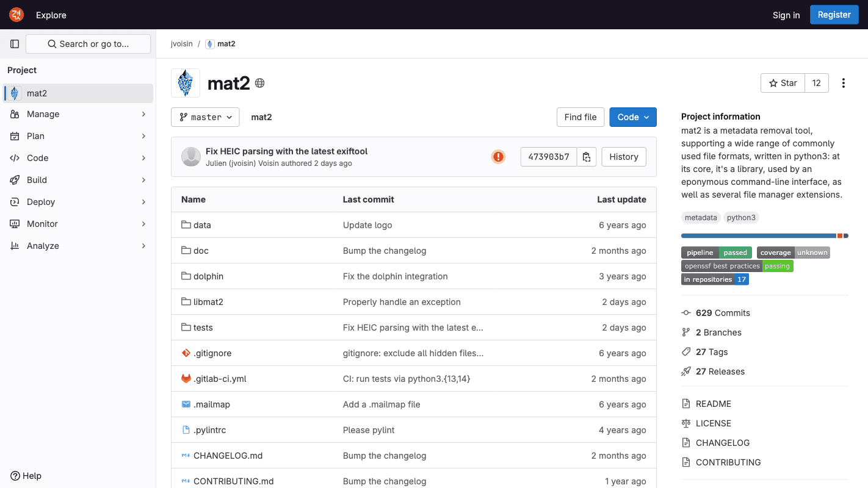
Task: Click the Manage sidebar icon
Action: [x=15, y=114]
